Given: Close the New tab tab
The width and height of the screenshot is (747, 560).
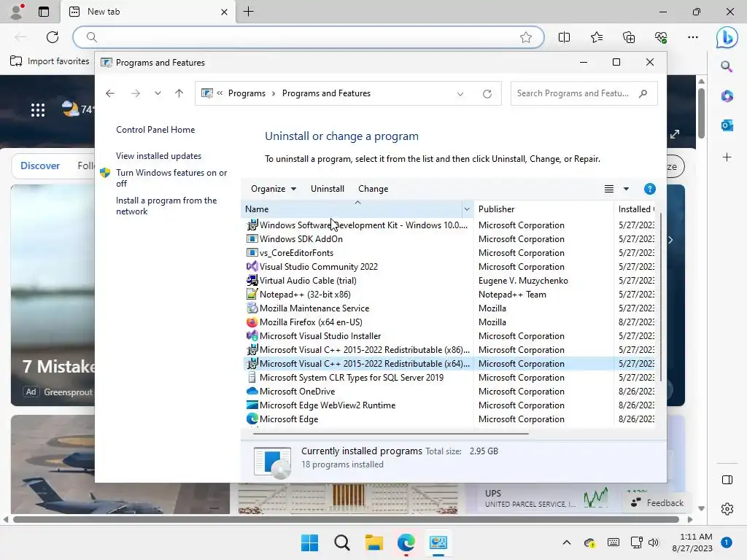Looking at the screenshot, I should [x=225, y=12].
